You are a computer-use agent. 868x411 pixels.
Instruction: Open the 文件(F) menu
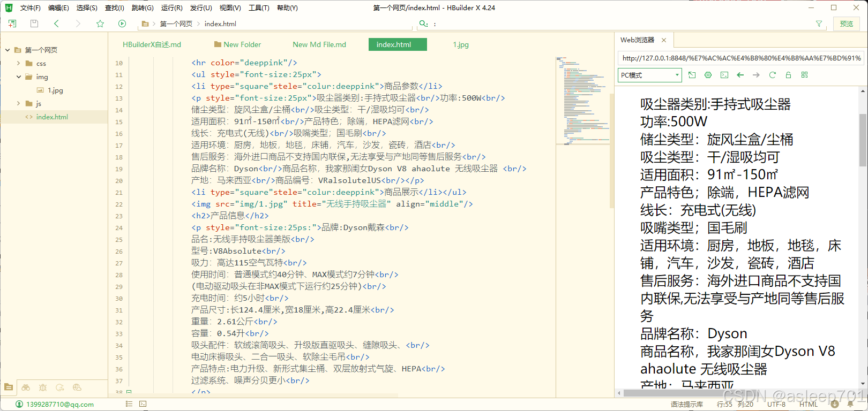(30, 7)
